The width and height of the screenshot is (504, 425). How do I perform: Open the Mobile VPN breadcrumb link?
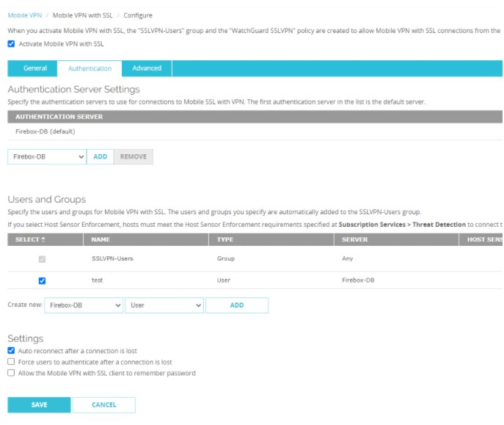click(25, 15)
